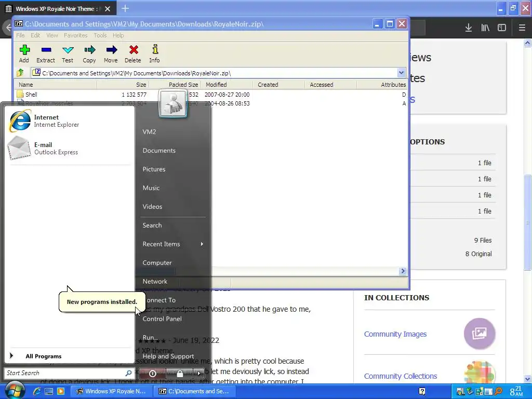Open the browser hamburger menu

click(x=522, y=28)
